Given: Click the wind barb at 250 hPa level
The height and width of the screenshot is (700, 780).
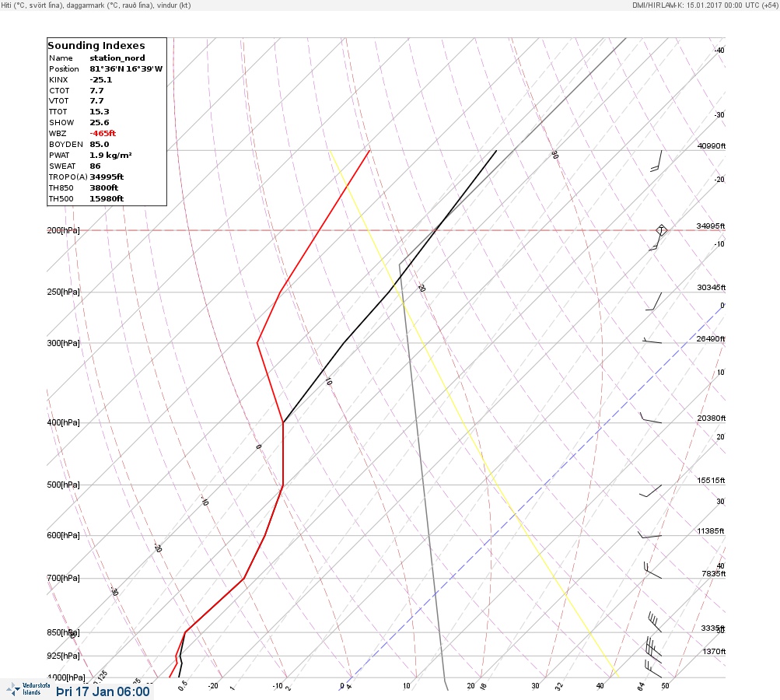Looking at the screenshot, I should tap(654, 302).
